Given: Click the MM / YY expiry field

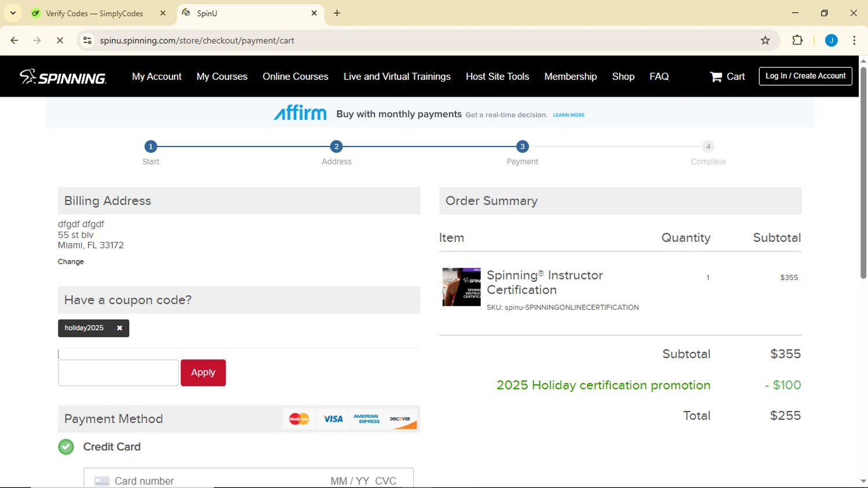Looking at the screenshot, I should point(350,481).
